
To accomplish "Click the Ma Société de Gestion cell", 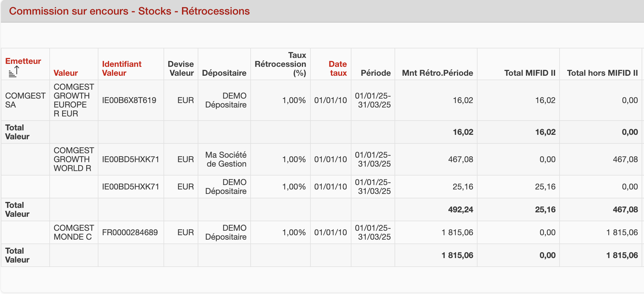I will coord(226,159).
